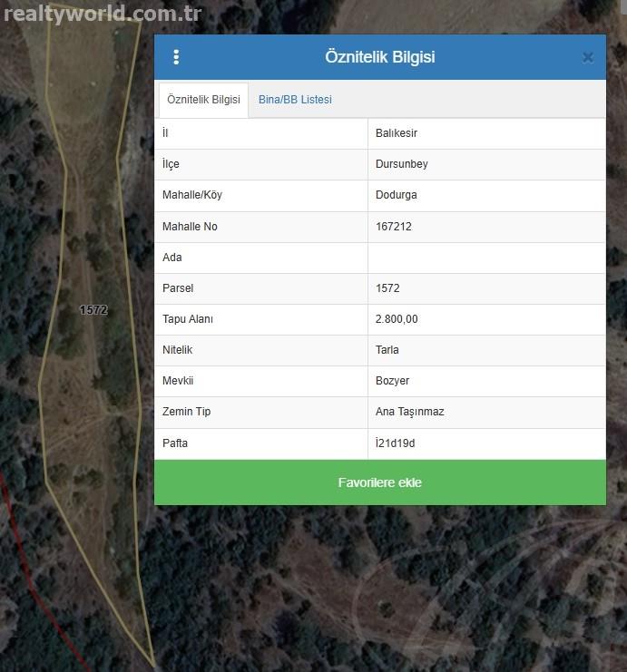This screenshot has width=627, height=672.
Task: Select the Nitelik value Tarla
Action: [x=387, y=350]
